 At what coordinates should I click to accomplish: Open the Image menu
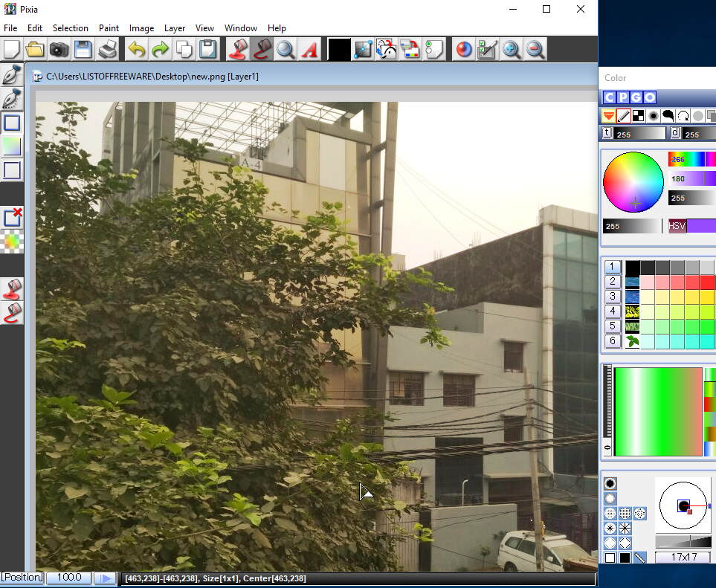(141, 28)
